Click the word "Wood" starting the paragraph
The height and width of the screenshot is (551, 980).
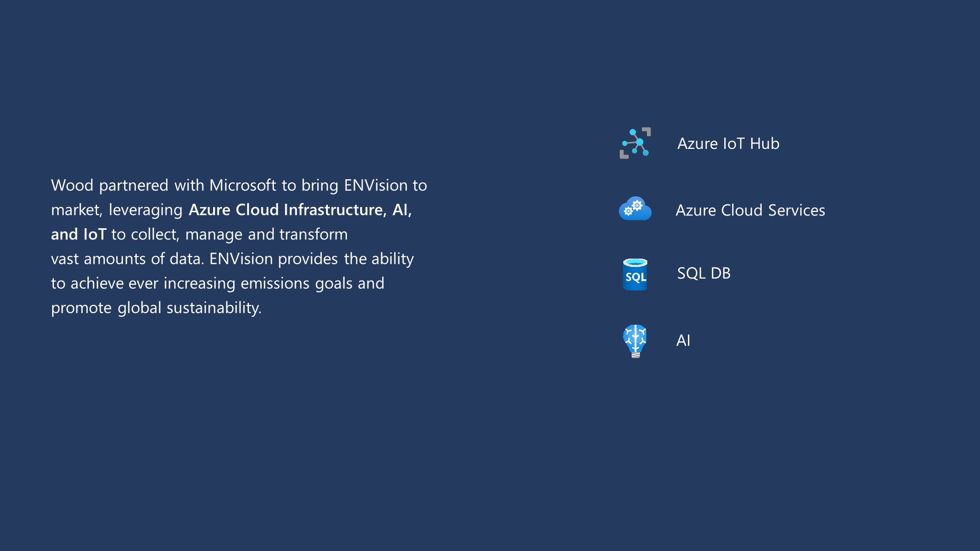tap(72, 185)
